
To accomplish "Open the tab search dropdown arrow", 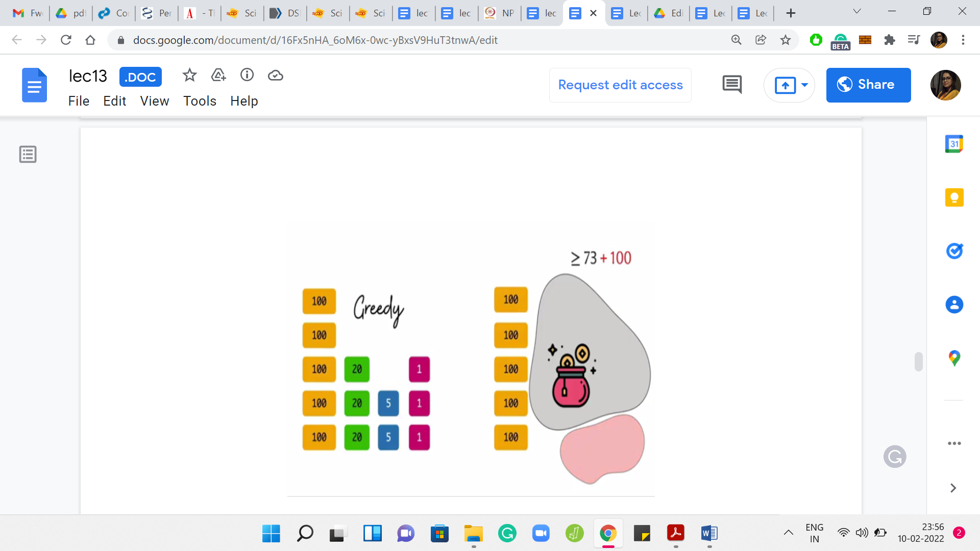I will tap(857, 11).
